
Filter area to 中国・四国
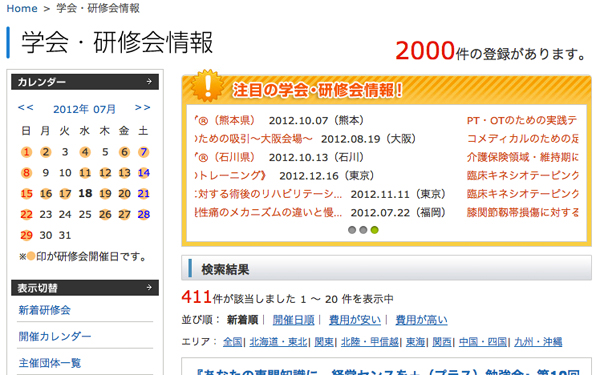coord(483,342)
